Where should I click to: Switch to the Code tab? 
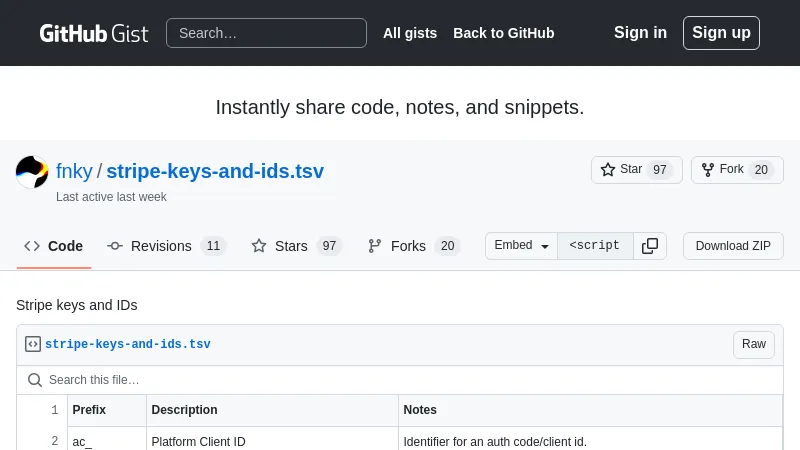coord(54,246)
